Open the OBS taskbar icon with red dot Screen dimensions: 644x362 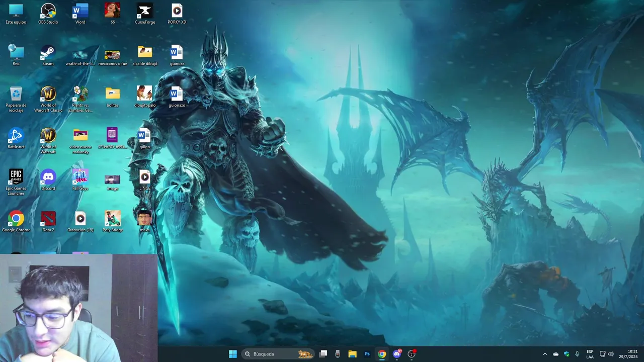point(412,354)
